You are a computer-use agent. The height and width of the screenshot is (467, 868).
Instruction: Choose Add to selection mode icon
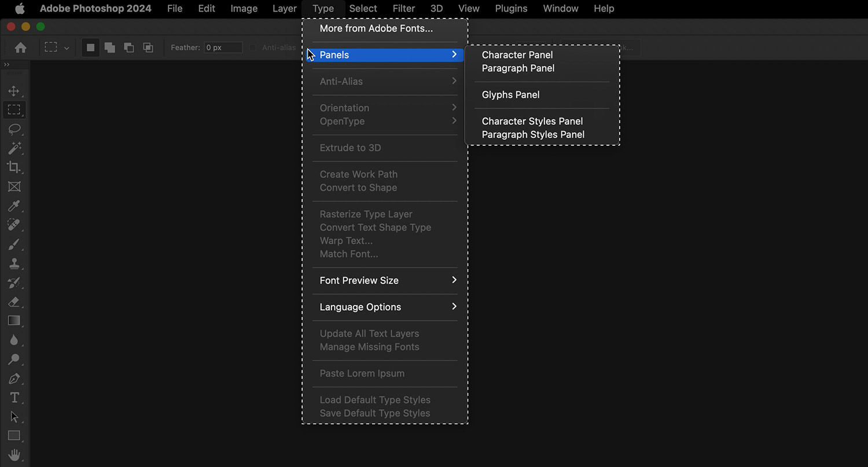click(109, 47)
